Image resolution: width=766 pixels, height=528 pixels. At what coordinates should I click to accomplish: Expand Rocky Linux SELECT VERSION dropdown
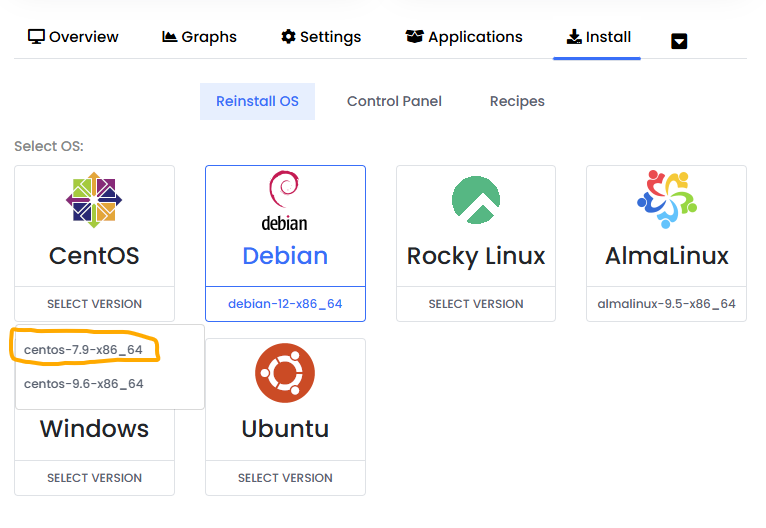point(476,304)
